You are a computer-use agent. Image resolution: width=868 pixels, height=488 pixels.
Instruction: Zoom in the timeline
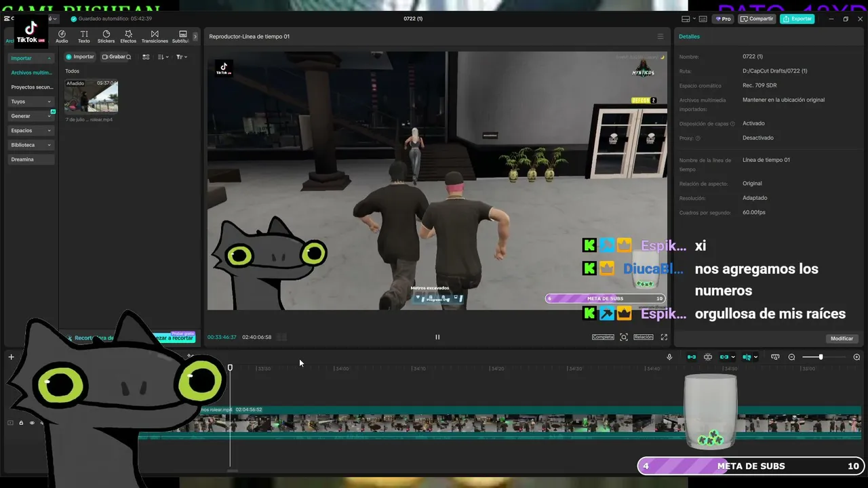pos(856,357)
